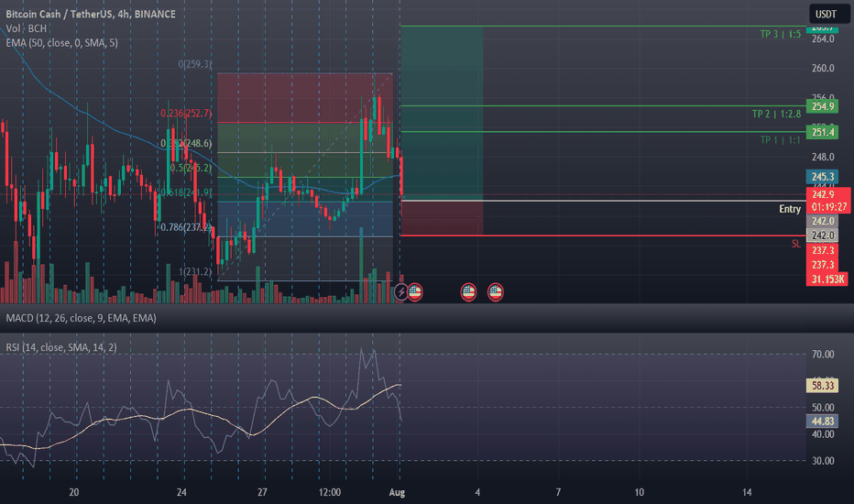Click date 7 on time axis

[558, 493]
